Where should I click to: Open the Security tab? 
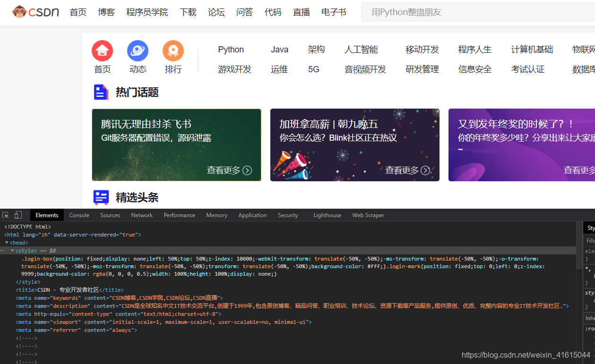coord(288,215)
